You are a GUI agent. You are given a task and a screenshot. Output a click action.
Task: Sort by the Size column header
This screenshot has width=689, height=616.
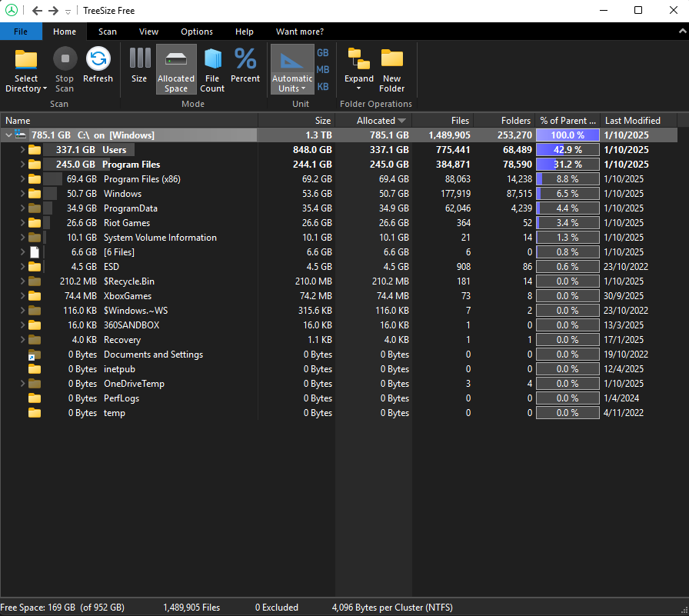click(297, 121)
